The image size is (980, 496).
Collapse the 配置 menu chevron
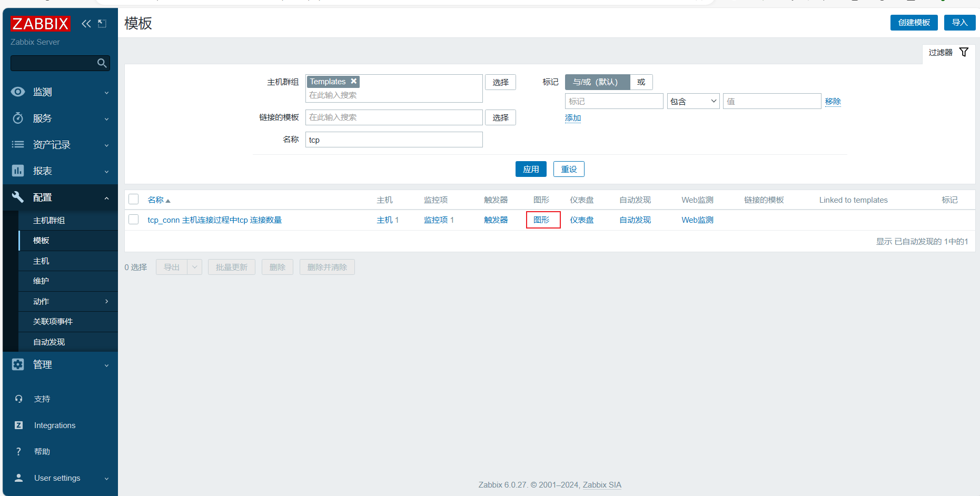click(x=107, y=198)
